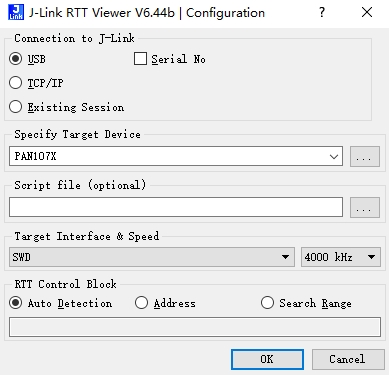Confirm configuration with the OK button

pyautogui.click(x=267, y=359)
